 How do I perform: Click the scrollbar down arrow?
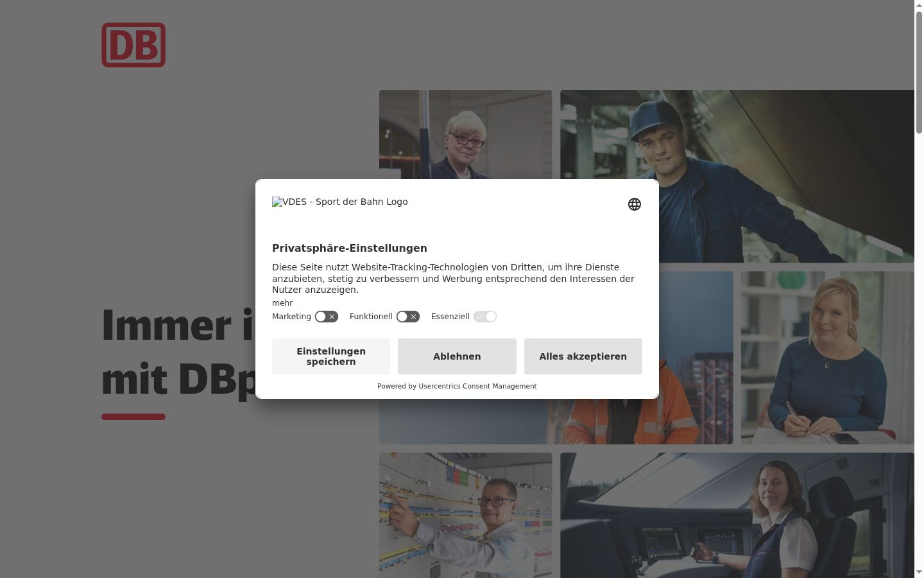pos(919,572)
